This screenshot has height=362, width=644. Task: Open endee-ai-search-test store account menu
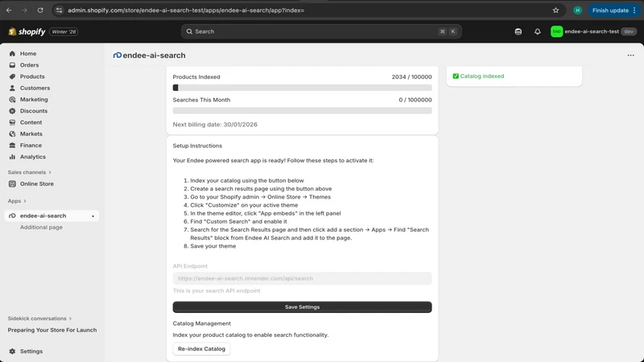coord(593,31)
